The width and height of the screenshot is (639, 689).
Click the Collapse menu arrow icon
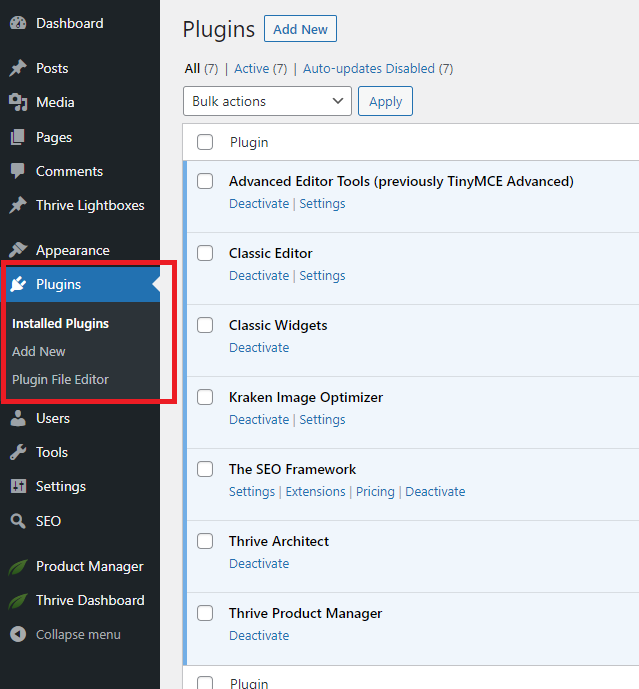click(x=18, y=635)
